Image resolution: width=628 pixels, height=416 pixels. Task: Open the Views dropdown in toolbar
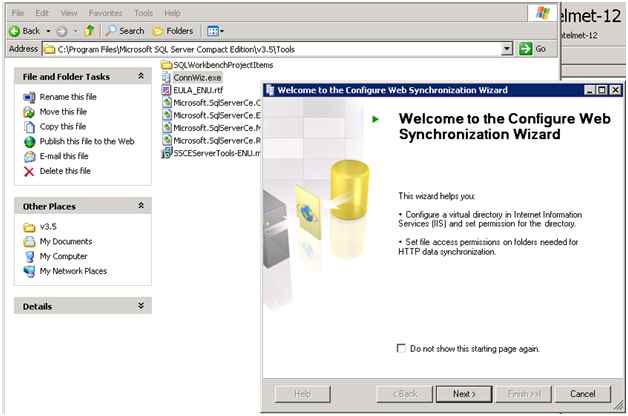pos(215,31)
